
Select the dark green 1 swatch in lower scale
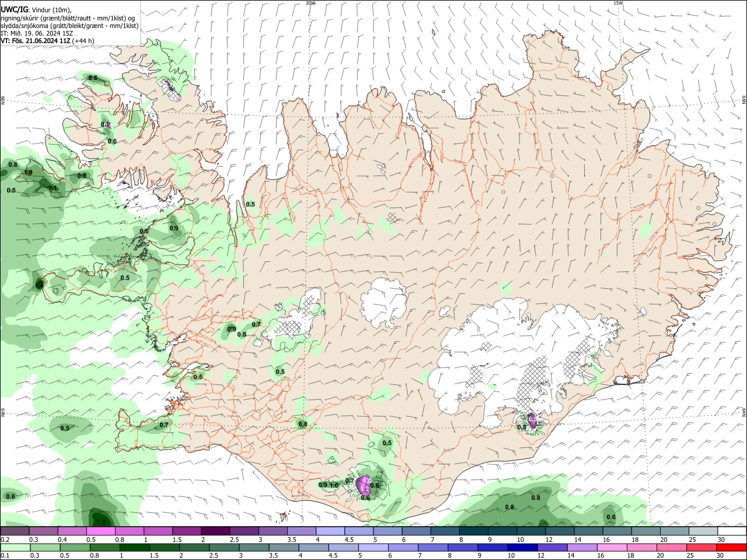click(x=134, y=547)
